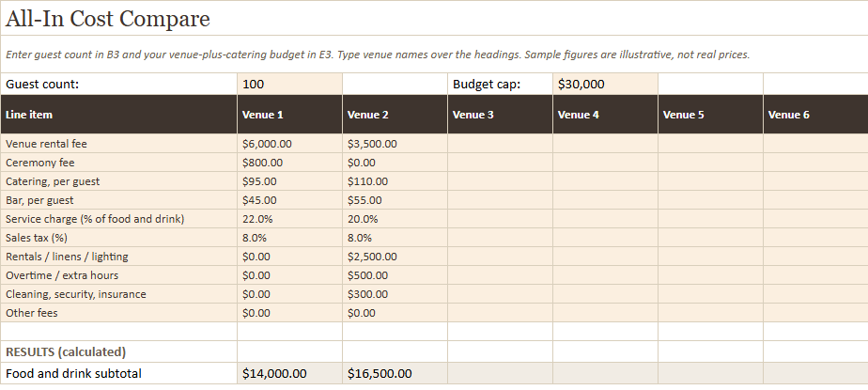Click the 'Food and drink subtotal' label

pyautogui.click(x=73, y=373)
